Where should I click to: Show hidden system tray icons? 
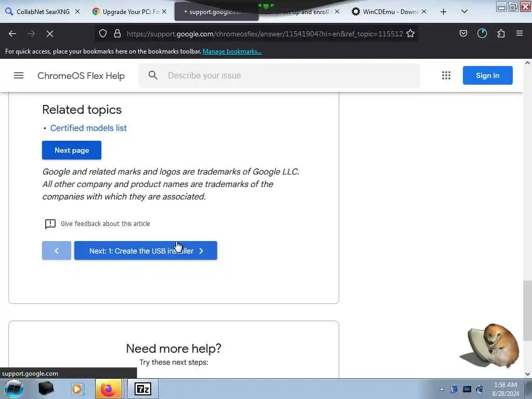coord(442,389)
